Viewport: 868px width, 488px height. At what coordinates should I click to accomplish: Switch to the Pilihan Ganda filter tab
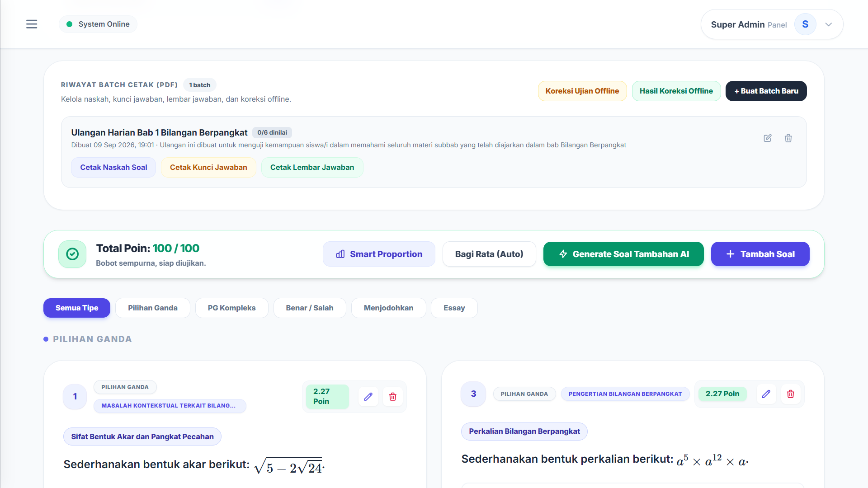point(153,308)
